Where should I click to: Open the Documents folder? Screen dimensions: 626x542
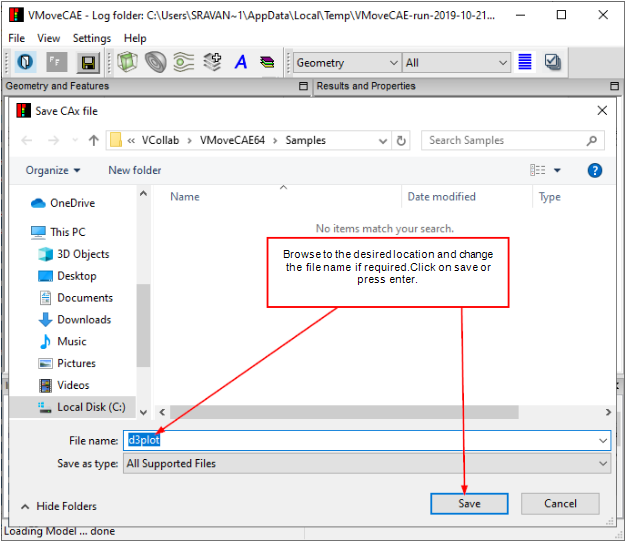[75, 298]
